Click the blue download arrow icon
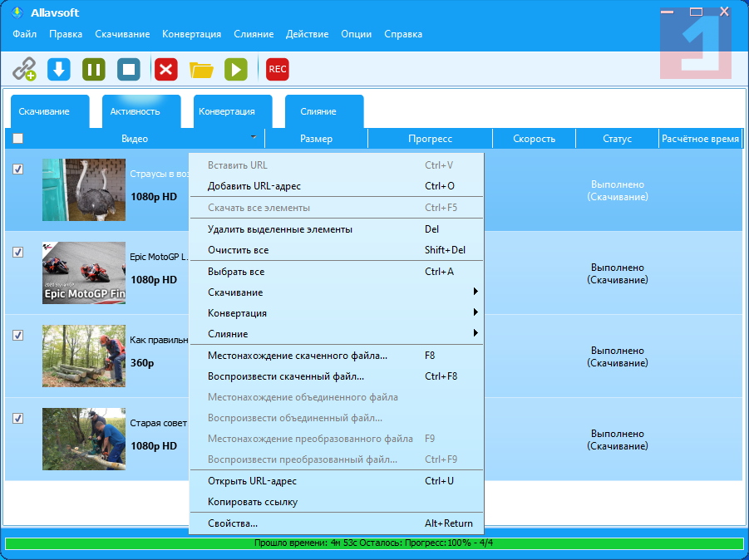Image resolution: width=749 pixels, height=560 pixels. pos(59,69)
